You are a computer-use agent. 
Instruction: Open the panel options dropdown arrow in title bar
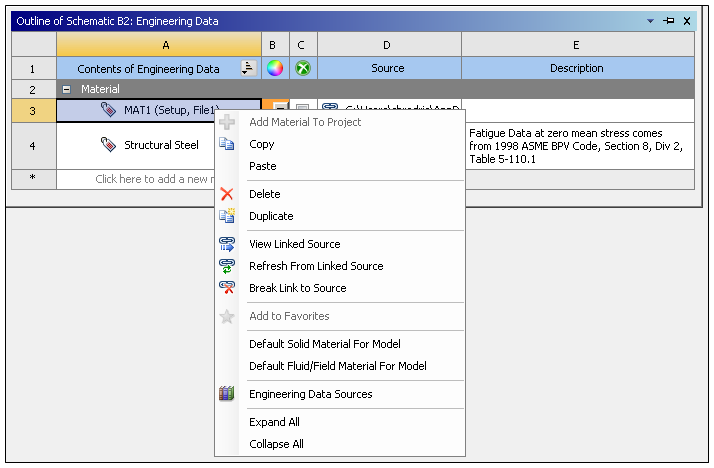651,20
